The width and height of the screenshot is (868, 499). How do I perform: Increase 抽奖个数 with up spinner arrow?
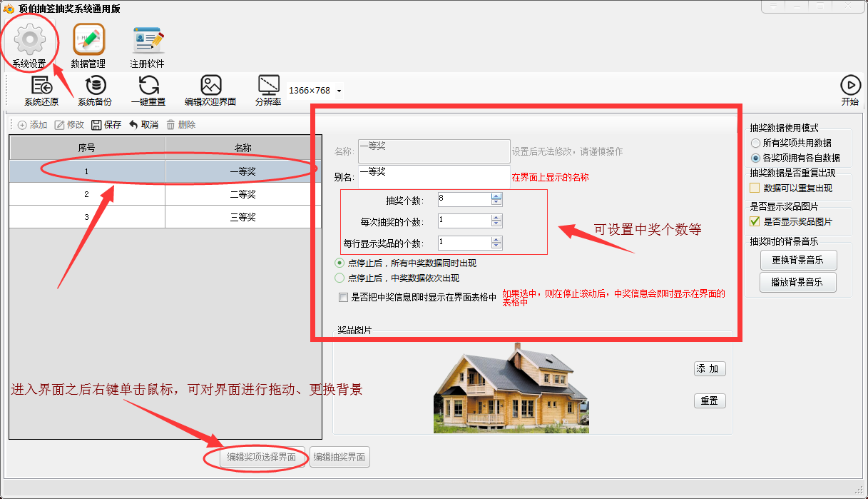coord(496,196)
